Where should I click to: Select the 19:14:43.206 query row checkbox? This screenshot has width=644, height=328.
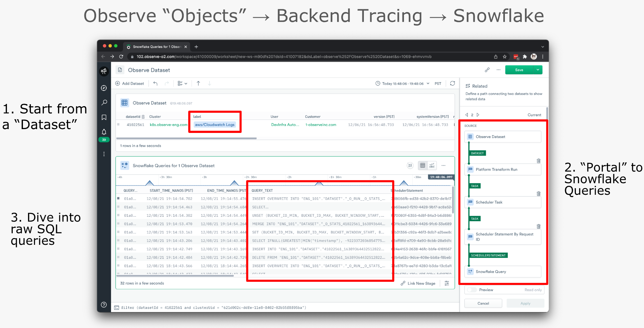click(118, 240)
